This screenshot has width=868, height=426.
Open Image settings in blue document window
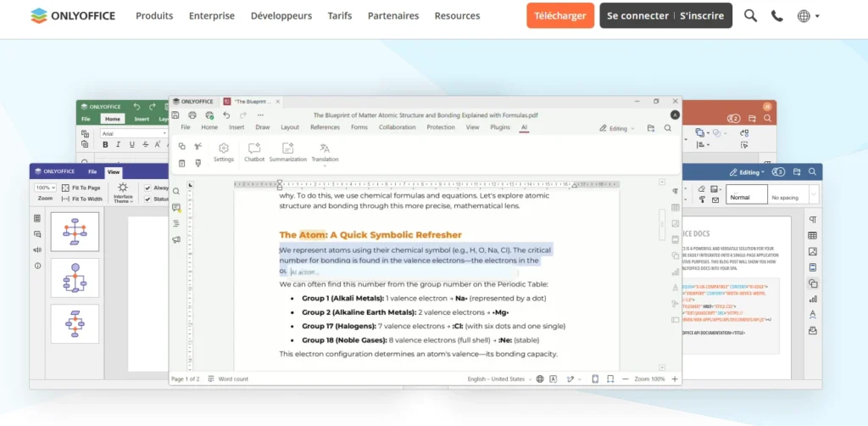click(813, 251)
